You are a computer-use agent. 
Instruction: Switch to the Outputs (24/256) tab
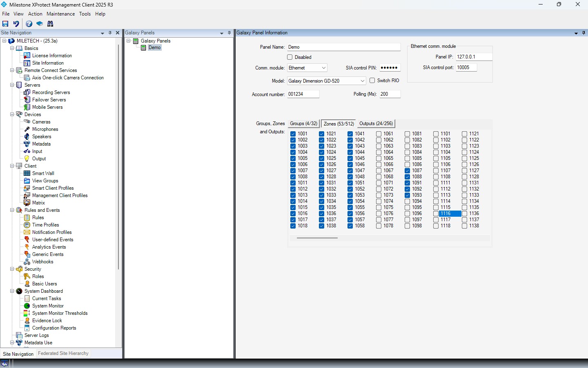(x=376, y=123)
